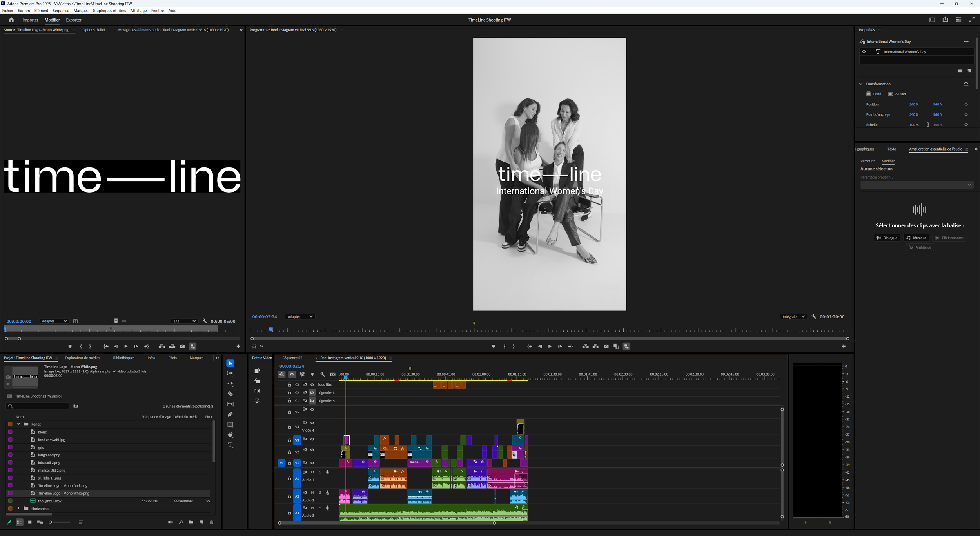The image size is (980, 536).
Task: Toggle Snap magnet in timeline
Action: (292, 374)
